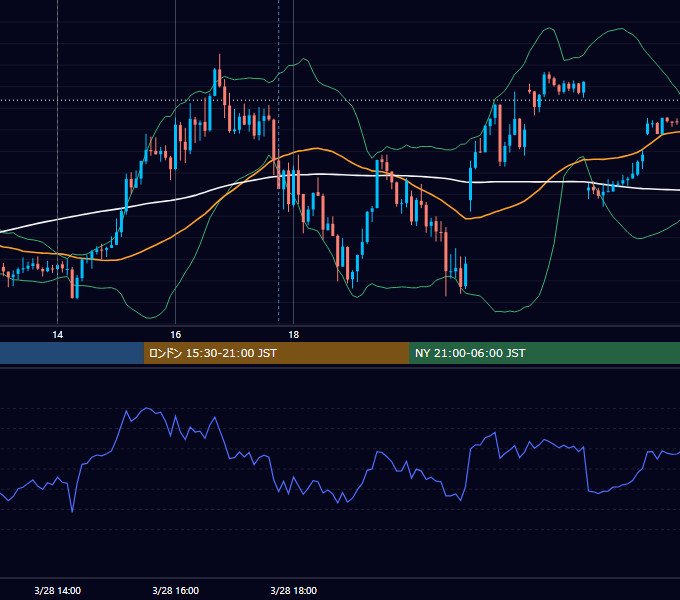Screen dimensions: 680x600
Task: Click the 3/28 18:00 time label
Action: click(x=294, y=590)
